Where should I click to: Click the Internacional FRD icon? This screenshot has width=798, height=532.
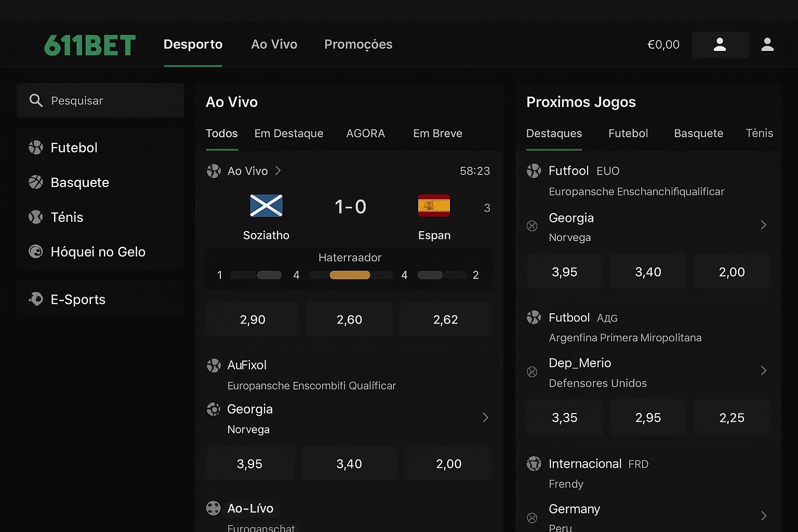coord(534,463)
